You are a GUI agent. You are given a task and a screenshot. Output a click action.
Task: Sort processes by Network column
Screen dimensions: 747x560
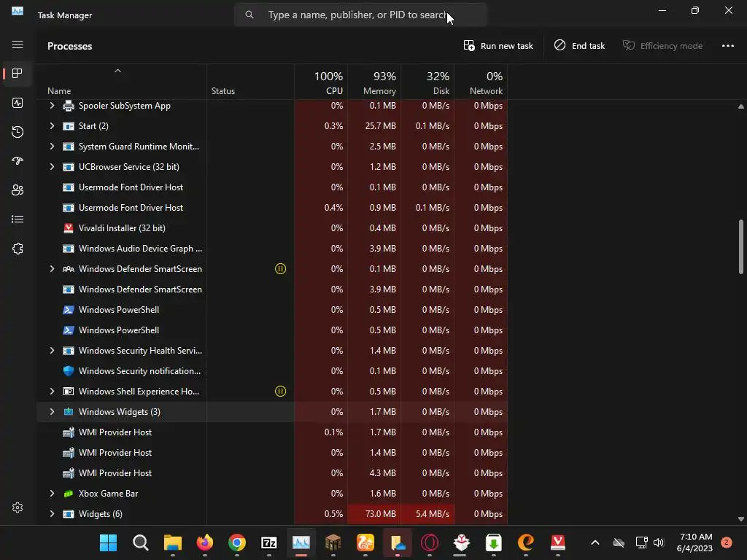[x=481, y=82]
